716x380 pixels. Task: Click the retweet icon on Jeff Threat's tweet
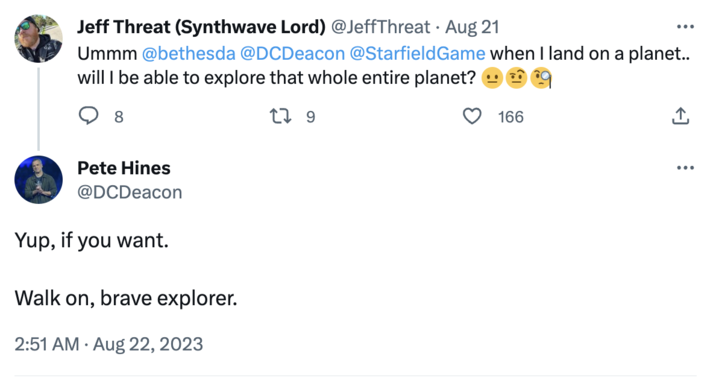coord(280,116)
